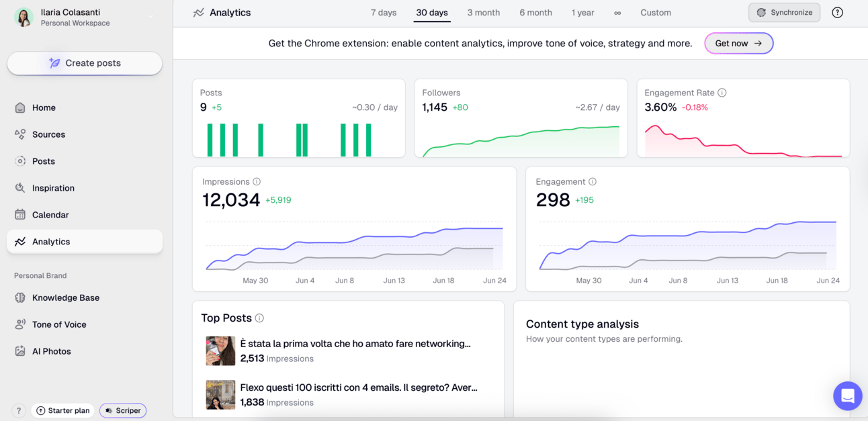Screen dimensions: 868x421
Task: Click the Followers growth chart card
Action: 521,118
